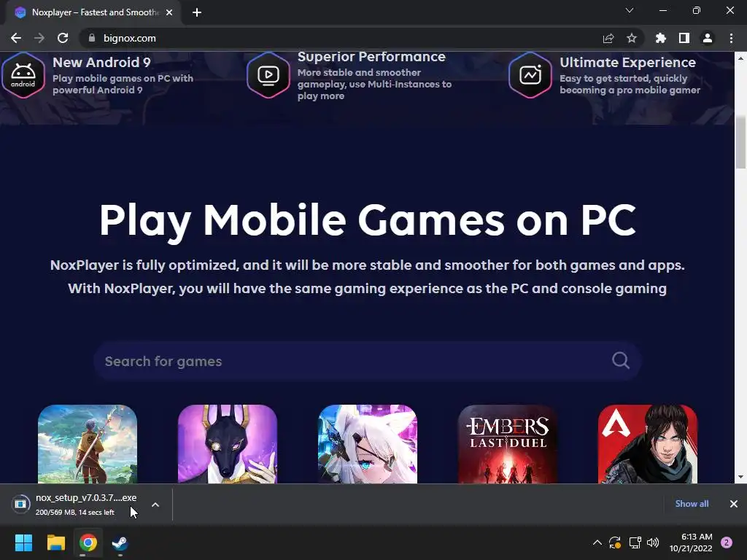The width and height of the screenshot is (747, 560).
Task: Show hidden system tray icons
Action: [x=597, y=542]
